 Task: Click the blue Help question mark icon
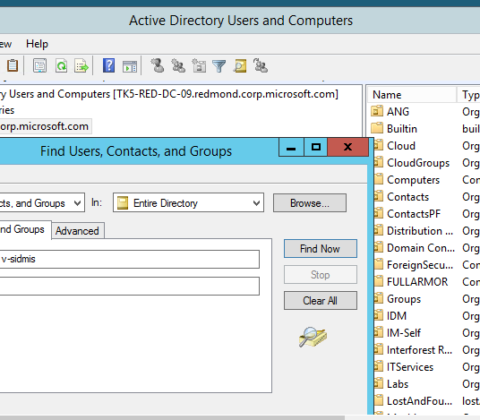109,65
